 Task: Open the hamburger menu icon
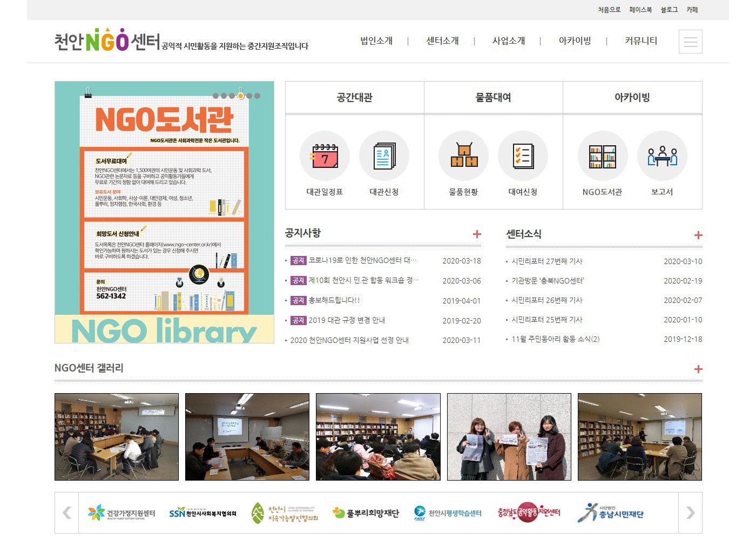pyautogui.click(x=690, y=42)
